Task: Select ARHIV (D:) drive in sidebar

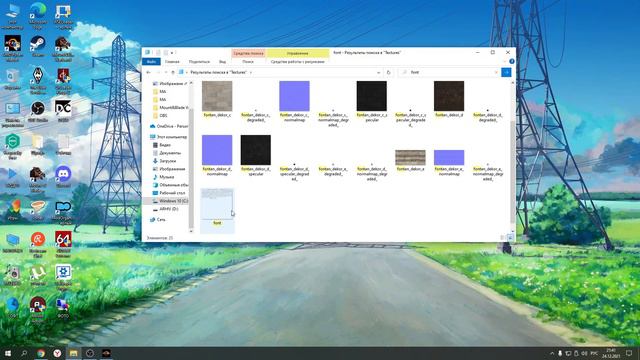Action: (165, 209)
